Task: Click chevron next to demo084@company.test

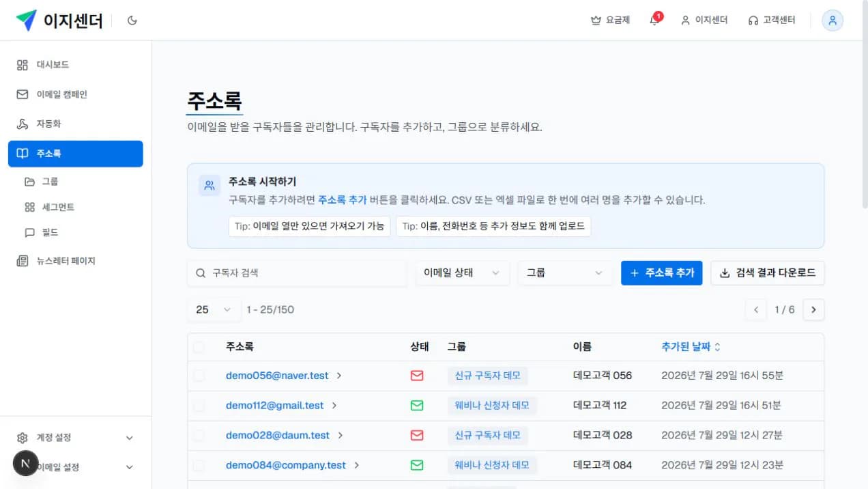Action: pos(357,465)
